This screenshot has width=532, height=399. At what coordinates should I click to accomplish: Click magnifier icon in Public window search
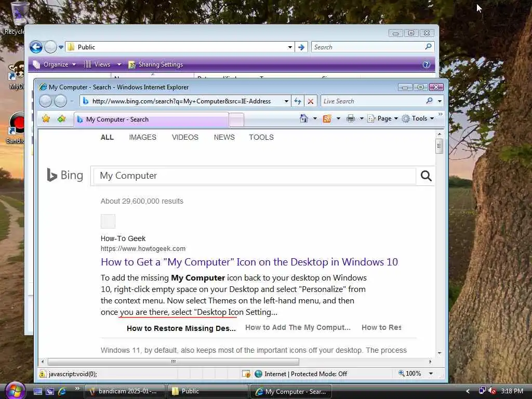tap(429, 46)
